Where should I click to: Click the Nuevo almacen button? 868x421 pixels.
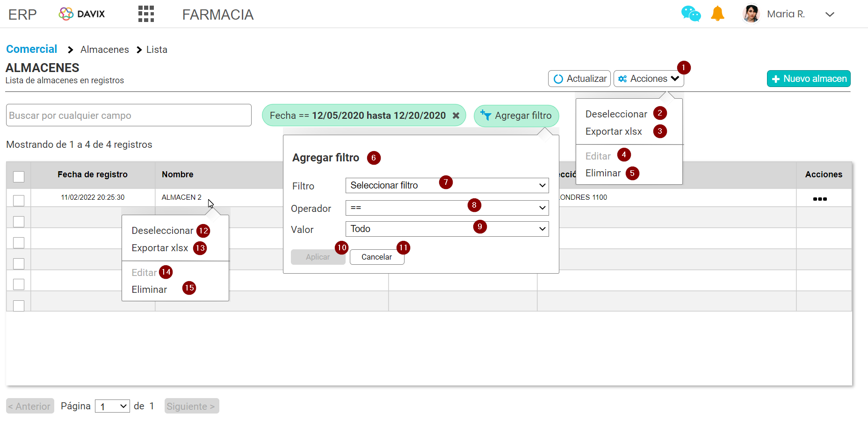coord(808,78)
